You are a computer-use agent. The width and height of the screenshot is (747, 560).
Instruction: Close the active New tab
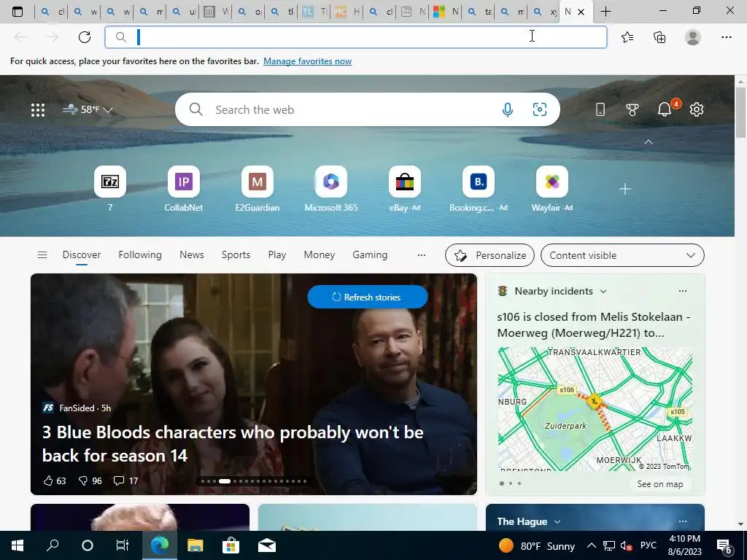(x=581, y=12)
